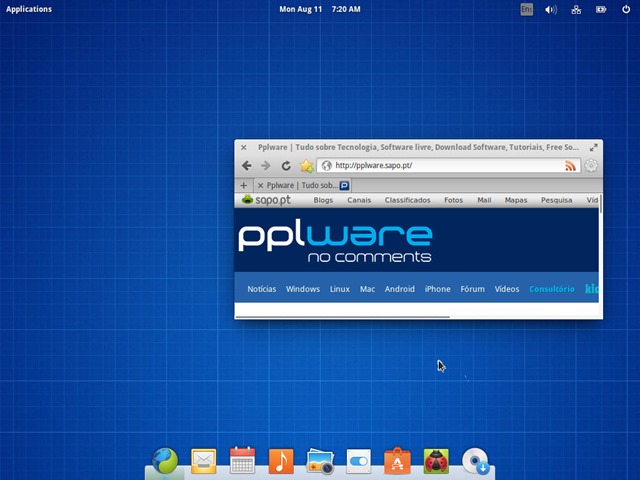640x480 pixels.
Task: Launch the Music player from the dock
Action: click(x=281, y=461)
